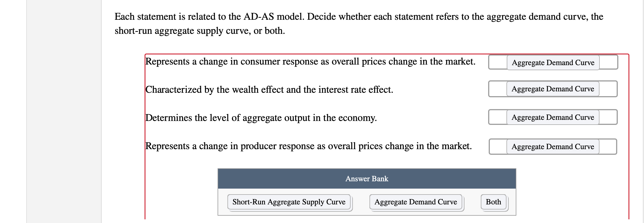Click the third row's 'Aggregate Demand Curve' answer box
The height and width of the screenshot is (223, 644).
point(552,117)
